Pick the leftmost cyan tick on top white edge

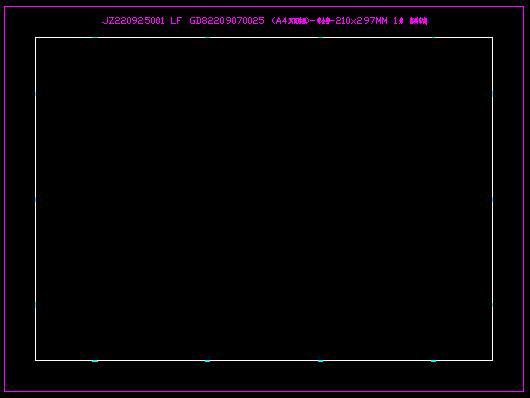pos(95,38)
